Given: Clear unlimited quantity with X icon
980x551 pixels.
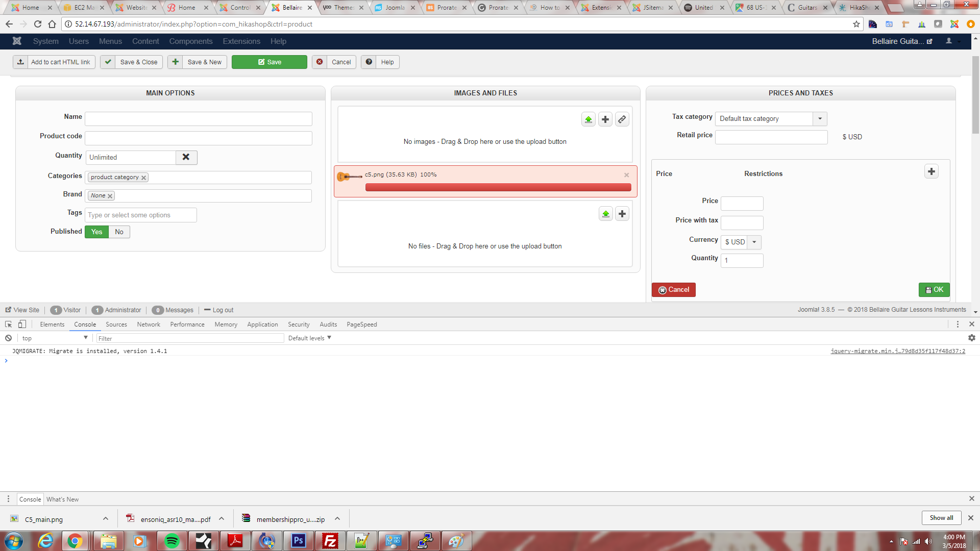Looking at the screenshot, I should [x=186, y=157].
